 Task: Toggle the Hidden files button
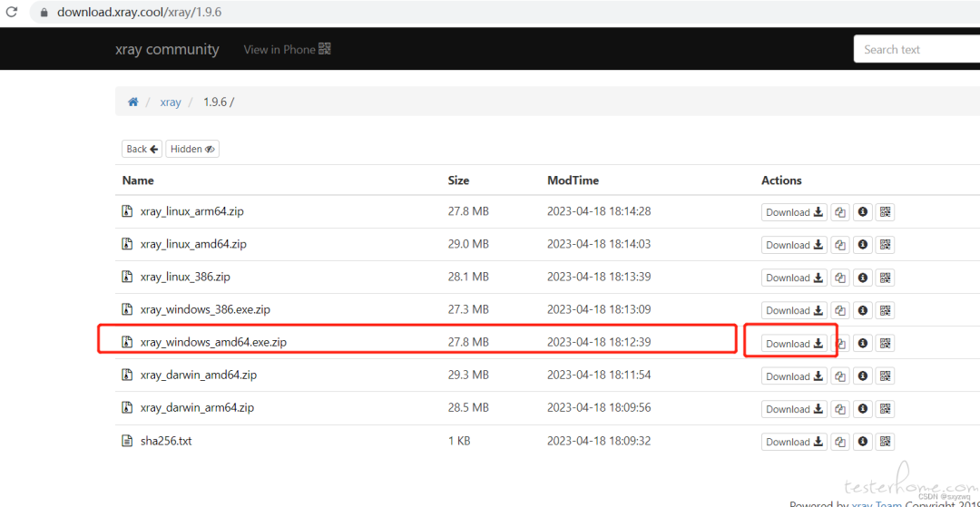(192, 150)
